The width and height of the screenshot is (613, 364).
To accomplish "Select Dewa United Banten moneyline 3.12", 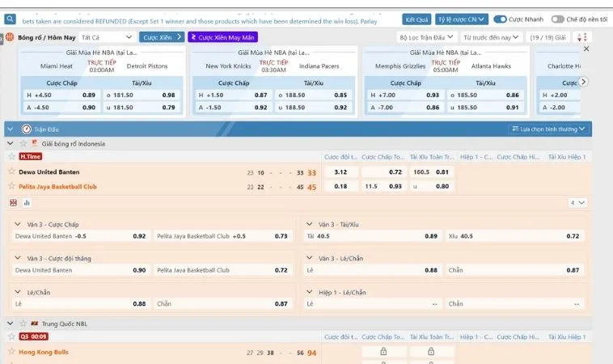I will tap(340, 172).
